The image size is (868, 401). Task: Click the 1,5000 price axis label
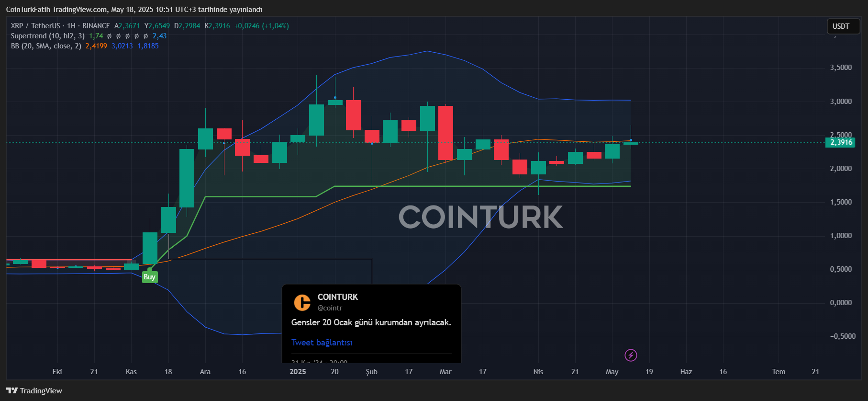pyautogui.click(x=841, y=202)
